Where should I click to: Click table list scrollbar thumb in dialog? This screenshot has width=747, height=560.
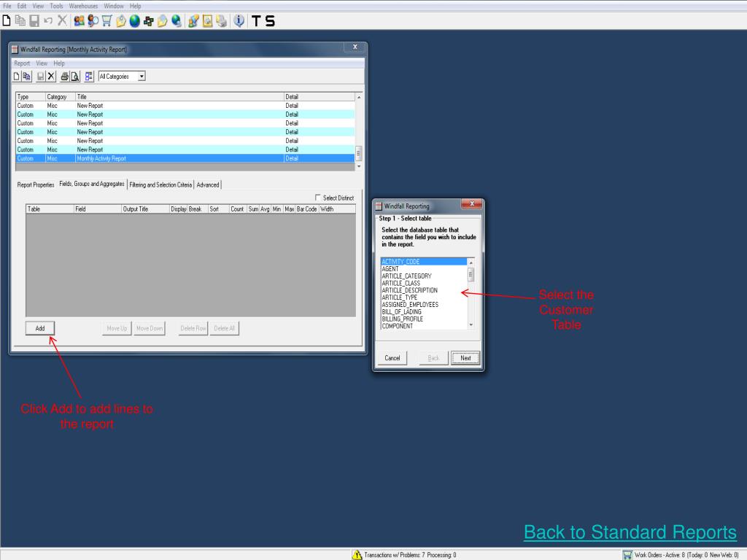(471, 275)
